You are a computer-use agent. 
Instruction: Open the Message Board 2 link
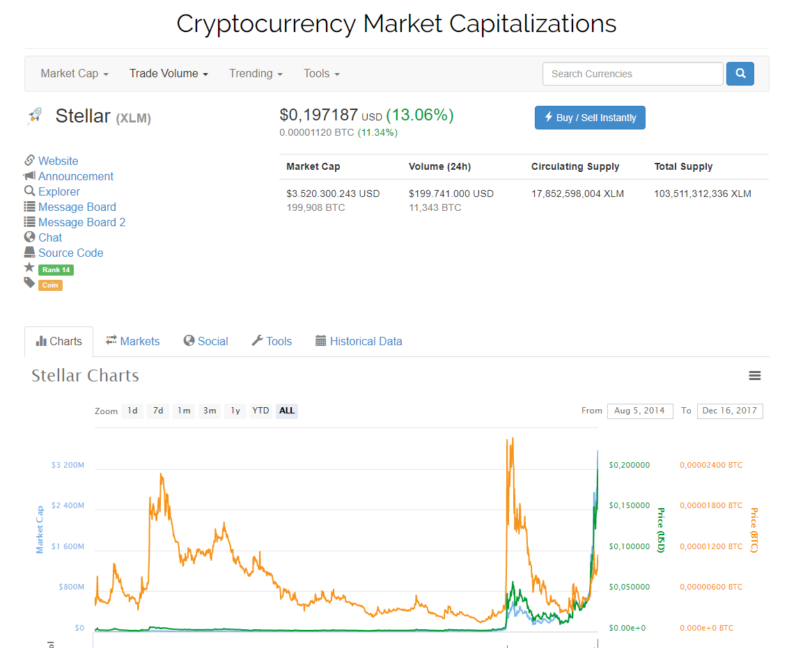pyautogui.click(x=81, y=222)
